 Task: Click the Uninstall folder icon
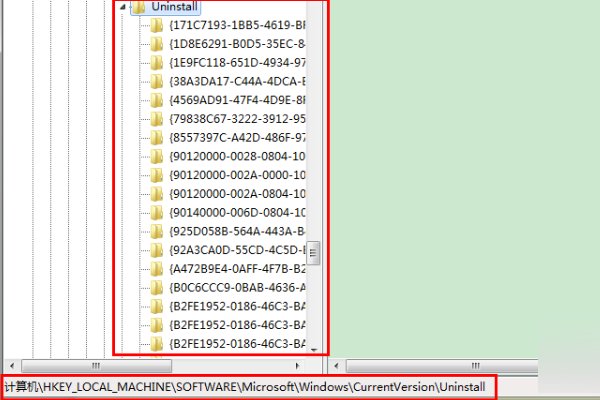click(x=137, y=7)
